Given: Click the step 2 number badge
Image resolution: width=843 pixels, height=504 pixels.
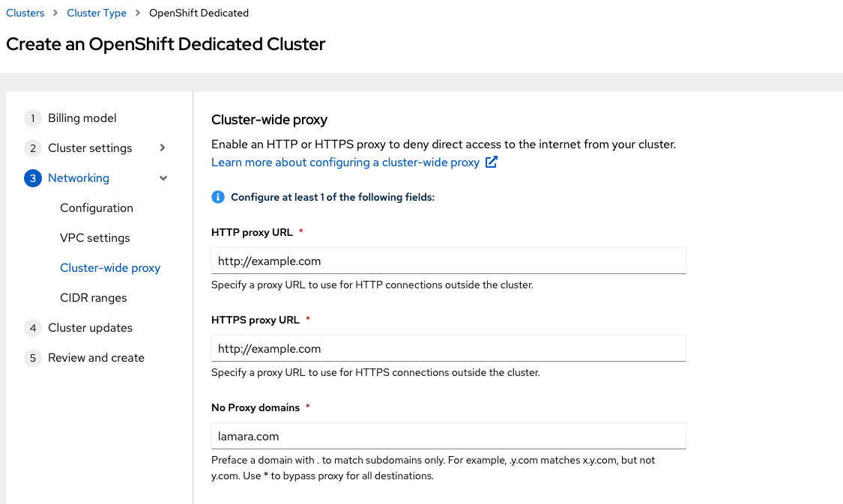Looking at the screenshot, I should 33,148.
